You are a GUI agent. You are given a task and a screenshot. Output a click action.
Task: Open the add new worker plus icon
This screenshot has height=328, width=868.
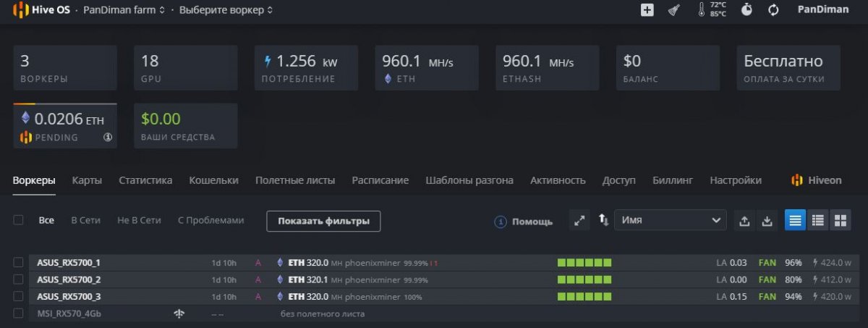647,10
